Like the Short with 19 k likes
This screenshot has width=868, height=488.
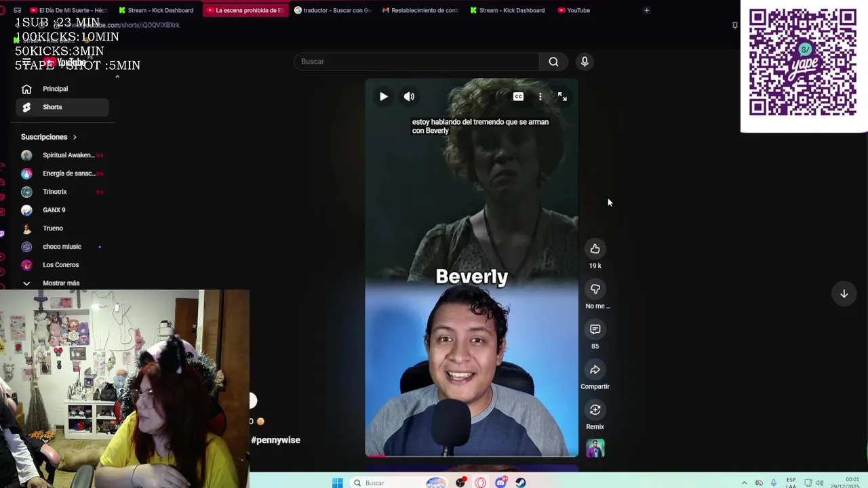tap(595, 249)
